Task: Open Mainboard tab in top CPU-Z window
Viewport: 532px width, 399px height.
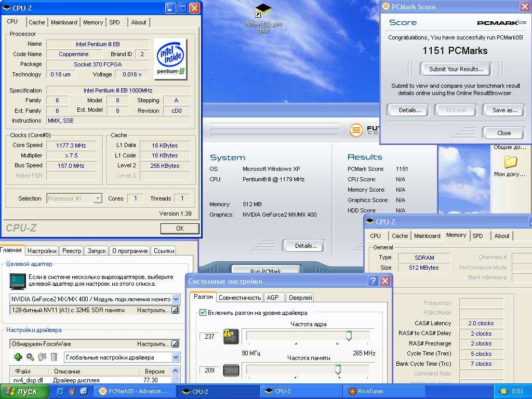Action: pos(64,22)
